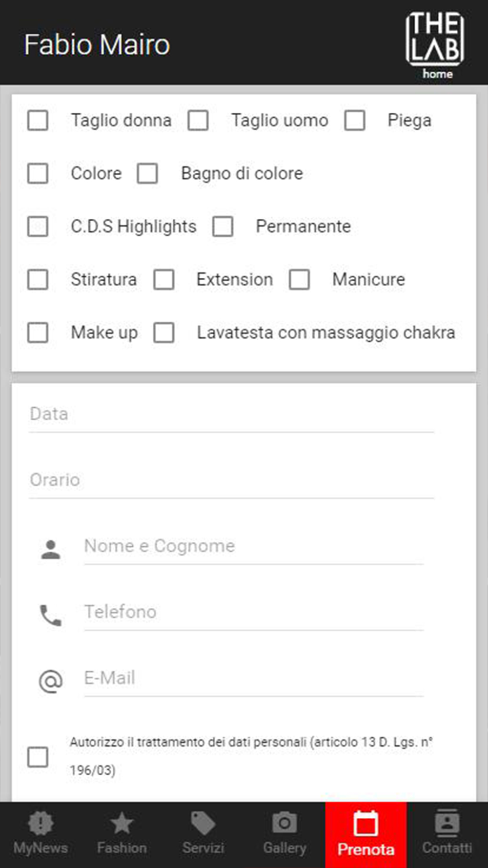Tick Lavatesta con massaggio chakra checkbox

click(164, 333)
